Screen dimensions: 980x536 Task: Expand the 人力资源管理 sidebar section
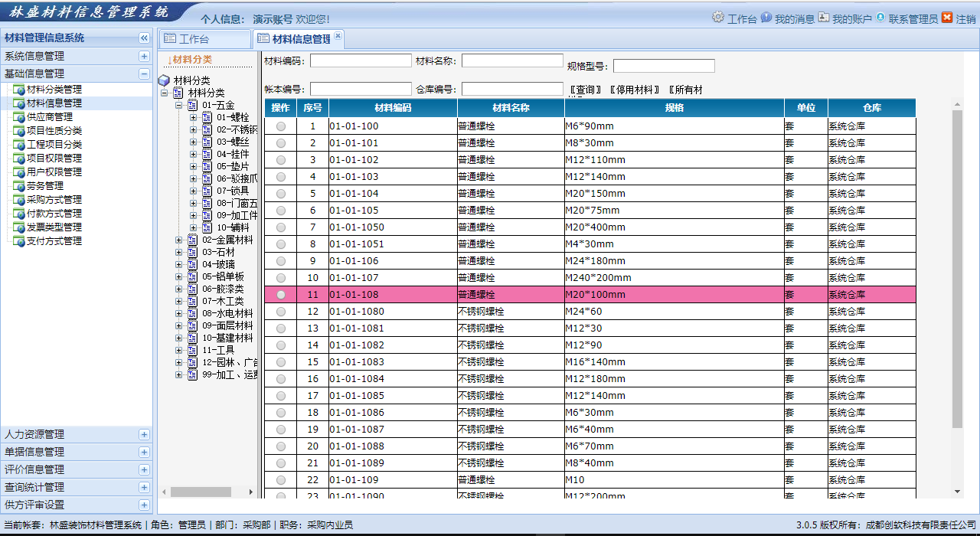pos(144,434)
